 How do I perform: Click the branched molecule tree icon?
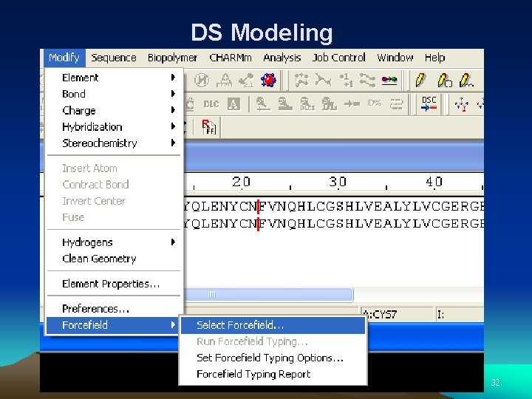point(462,104)
